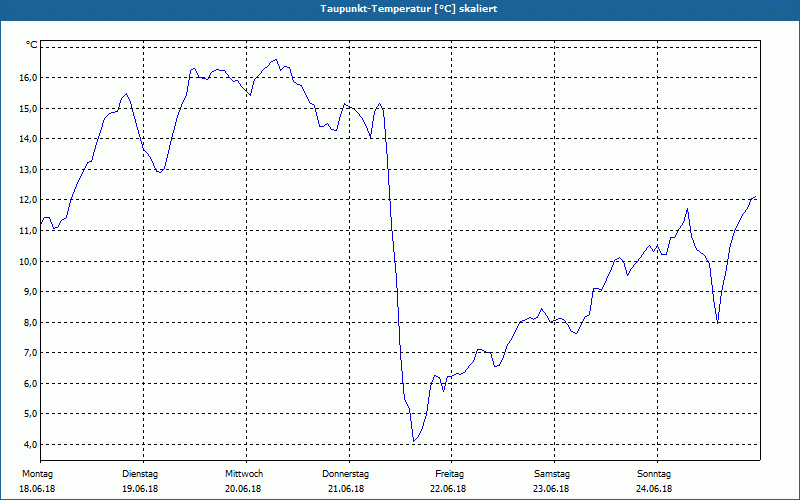The width and height of the screenshot is (800, 500).
Task: Click the Donnerstag day label
Action: [345, 474]
